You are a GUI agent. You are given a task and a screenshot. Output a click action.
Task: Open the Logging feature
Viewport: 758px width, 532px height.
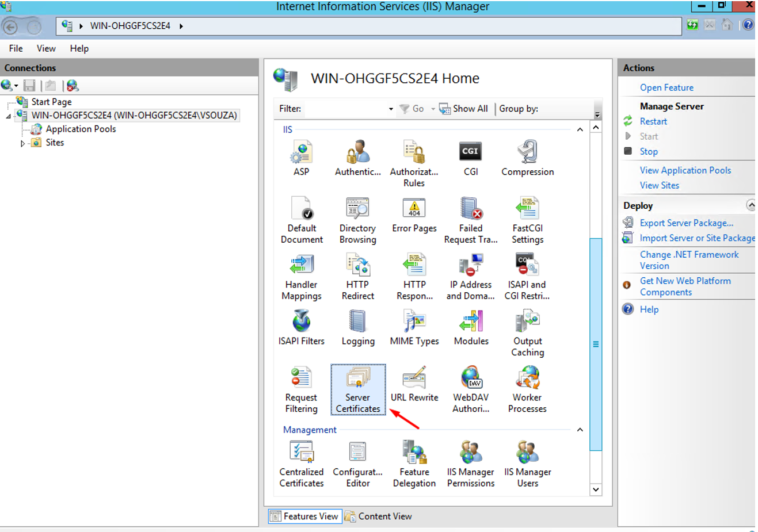click(357, 327)
